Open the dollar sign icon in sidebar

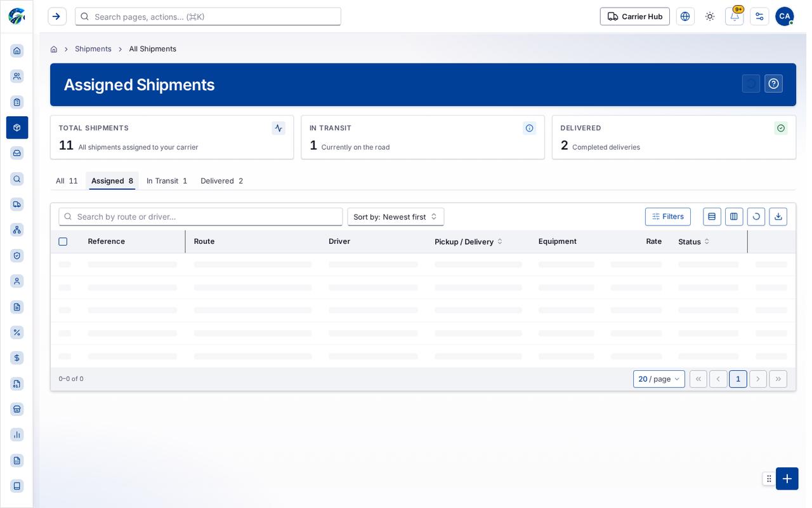17,358
